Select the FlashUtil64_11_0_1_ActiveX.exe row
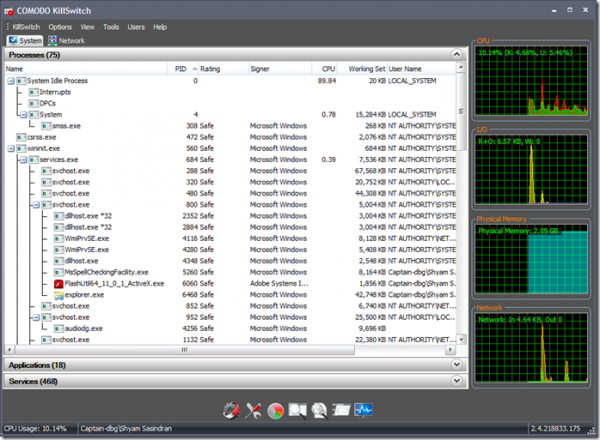 [x=230, y=284]
